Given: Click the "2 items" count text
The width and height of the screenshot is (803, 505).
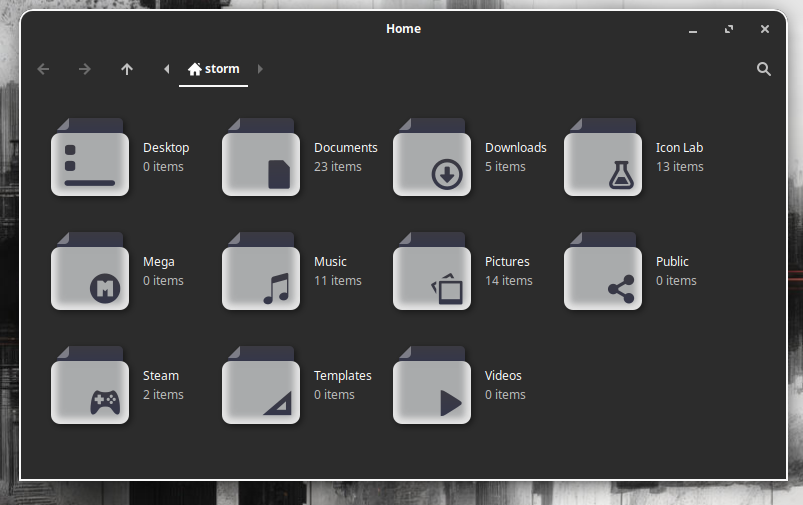Looking at the screenshot, I should (163, 395).
